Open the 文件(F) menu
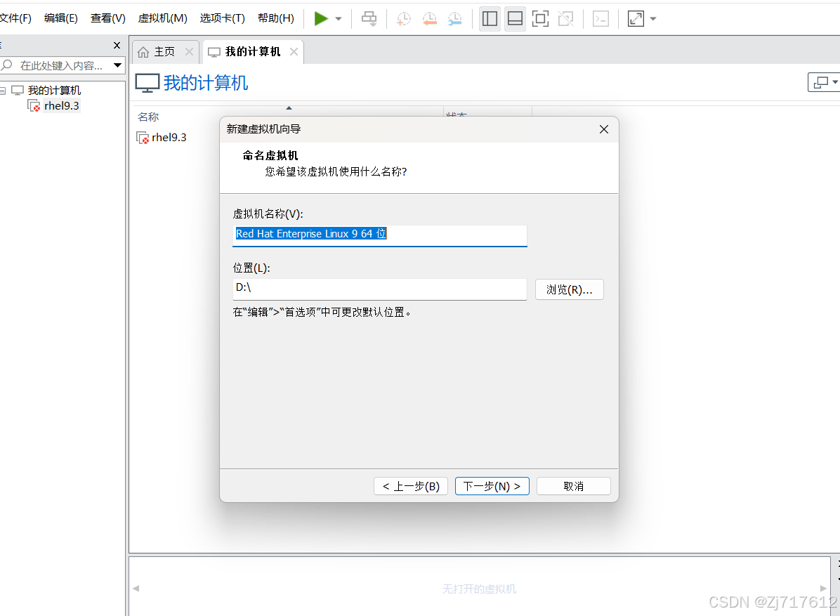 pos(15,18)
